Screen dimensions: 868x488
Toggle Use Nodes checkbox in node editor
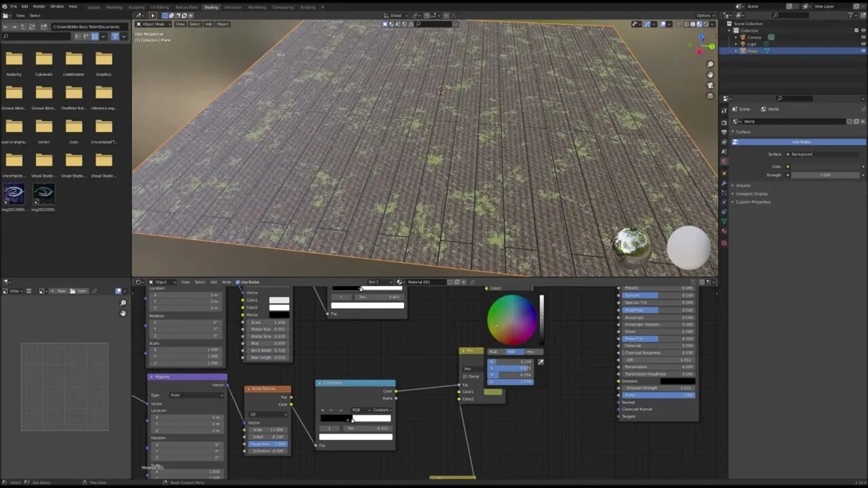coord(237,282)
